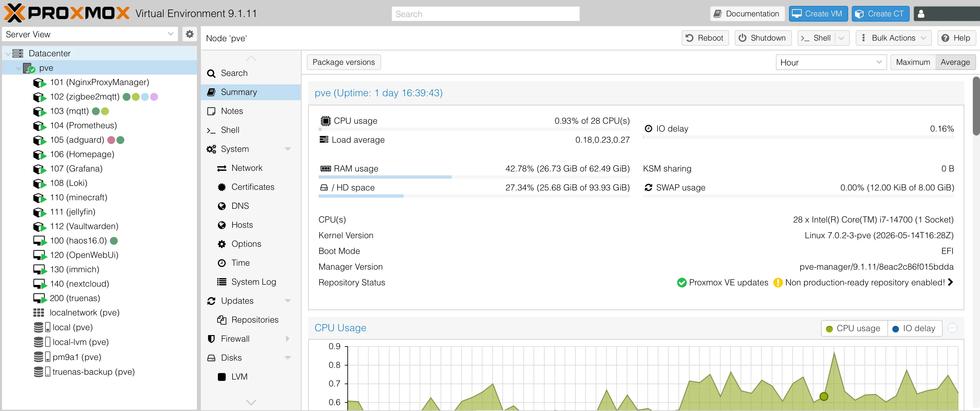
Task: Collapse the pve tree node
Action: (x=18, y=68)
